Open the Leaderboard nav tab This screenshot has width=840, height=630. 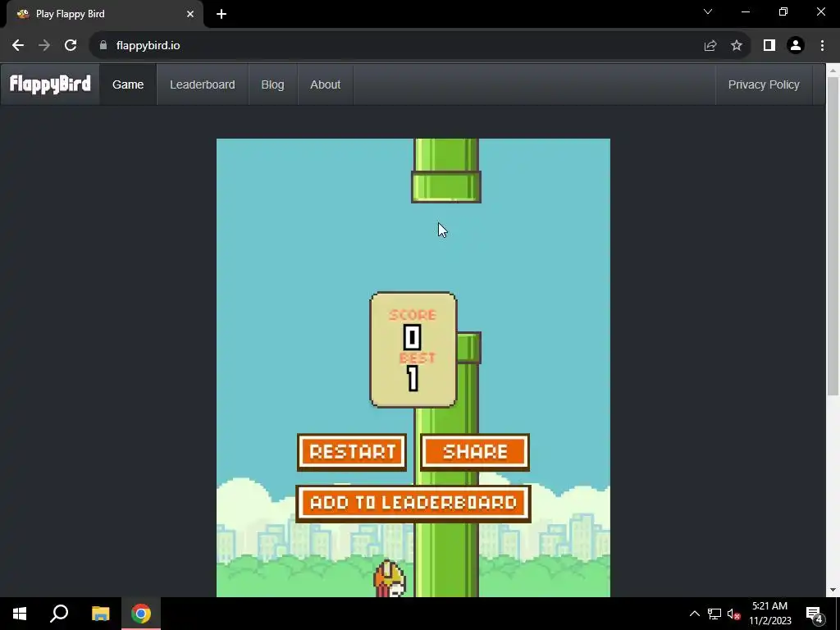pos(203,84)
